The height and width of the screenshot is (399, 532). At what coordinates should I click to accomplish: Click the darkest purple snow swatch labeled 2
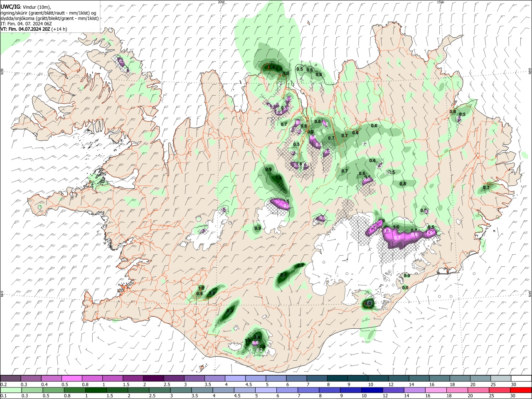click(x=153, y=378)
